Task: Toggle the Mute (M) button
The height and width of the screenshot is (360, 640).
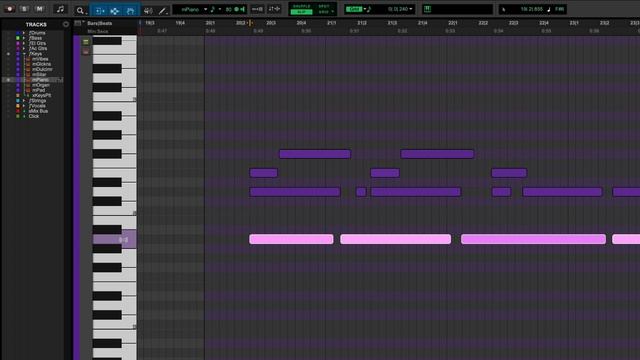Action: [39, 9]
